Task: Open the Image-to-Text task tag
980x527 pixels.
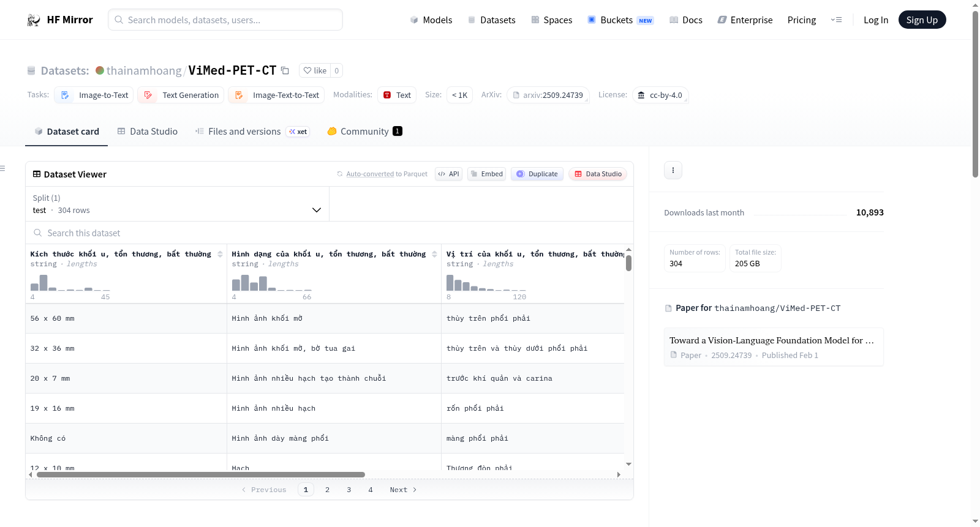Action: (94, 95)
